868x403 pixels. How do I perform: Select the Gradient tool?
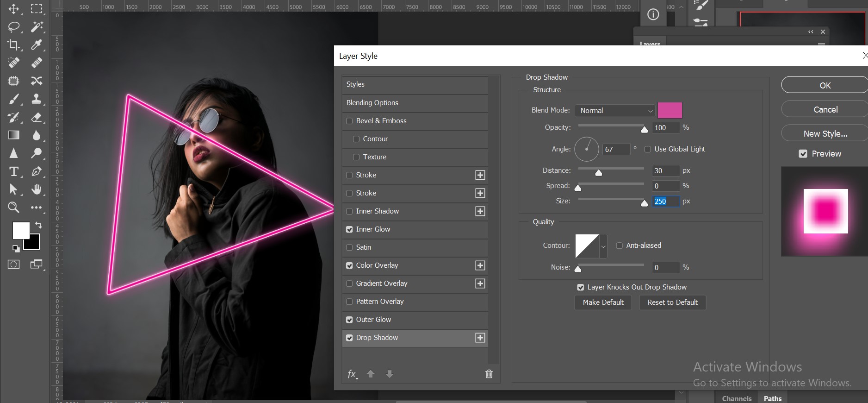coord(13,135)
